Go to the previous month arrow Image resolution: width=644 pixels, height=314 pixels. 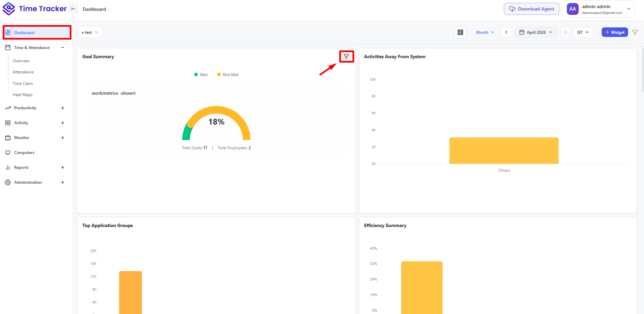pyautogui.click(x=506, y=32)
